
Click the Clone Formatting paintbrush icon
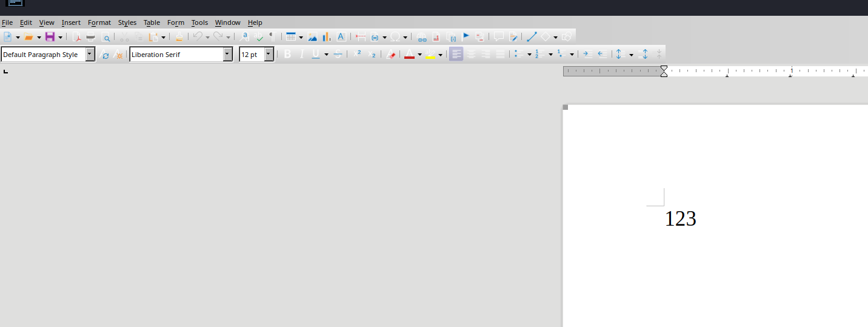(179, 37)
